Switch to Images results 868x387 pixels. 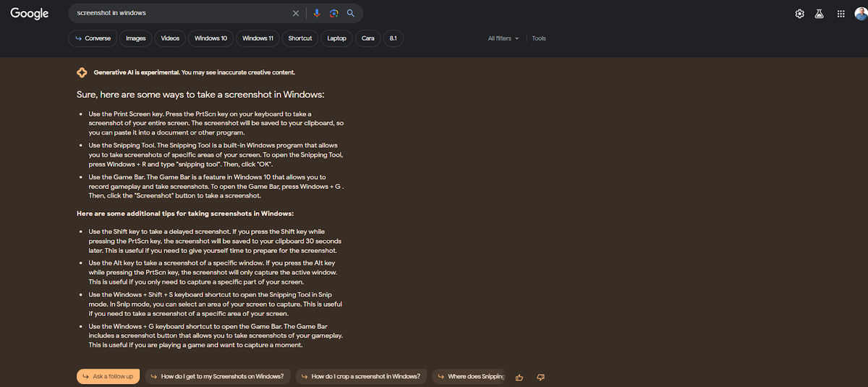tap(136, 38)
